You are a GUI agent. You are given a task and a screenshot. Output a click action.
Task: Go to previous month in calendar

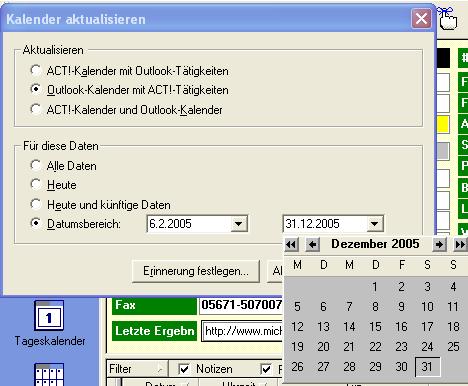pos(313,245)
